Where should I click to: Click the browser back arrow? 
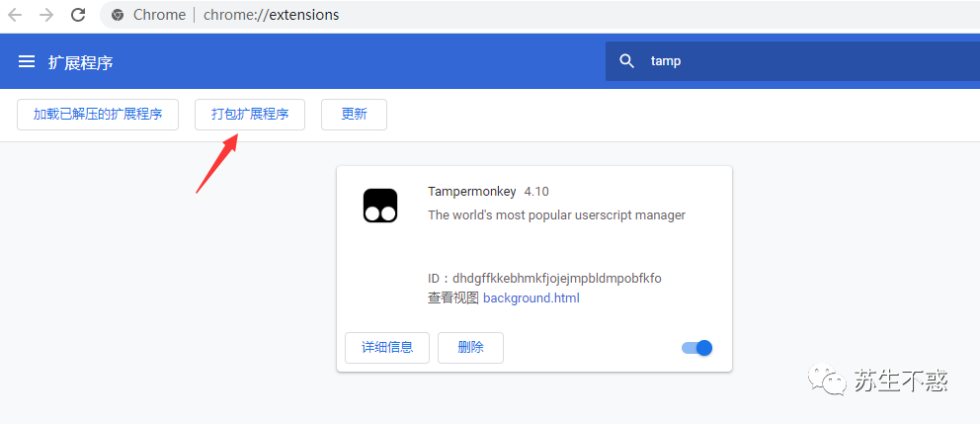pyautogui.click(x=15, y=15)
